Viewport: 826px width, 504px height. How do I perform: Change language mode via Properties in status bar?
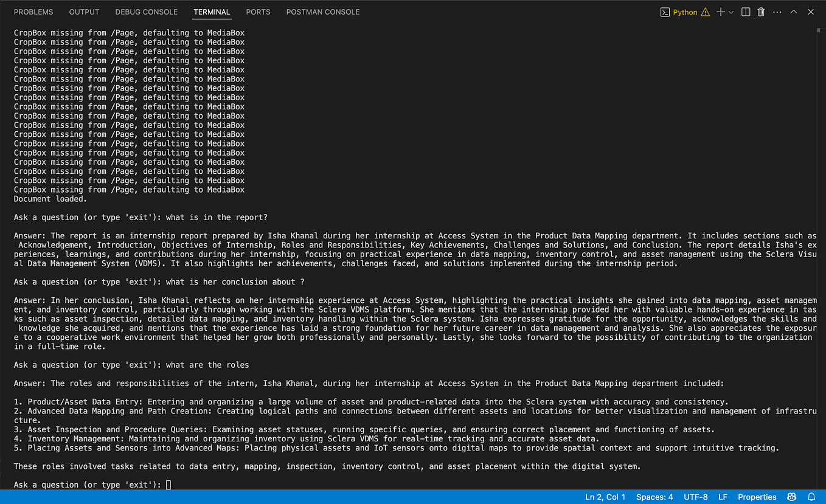point(757,497)
